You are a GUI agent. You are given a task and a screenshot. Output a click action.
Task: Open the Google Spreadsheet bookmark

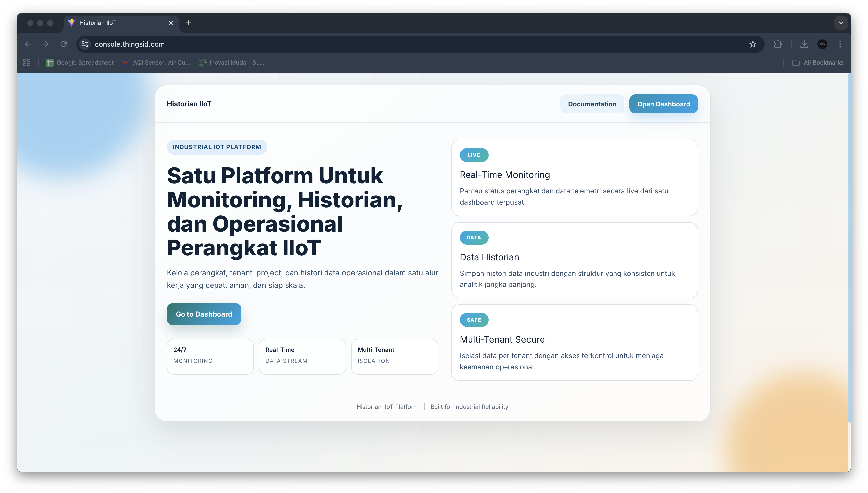80,63
